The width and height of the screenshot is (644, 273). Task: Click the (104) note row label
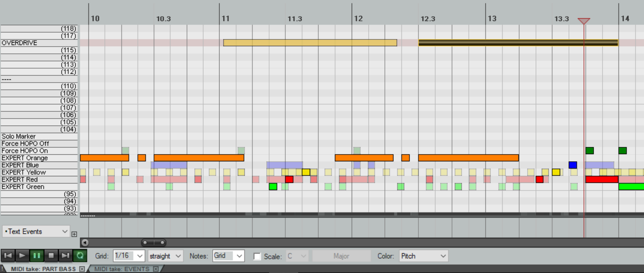click(39, 129)
